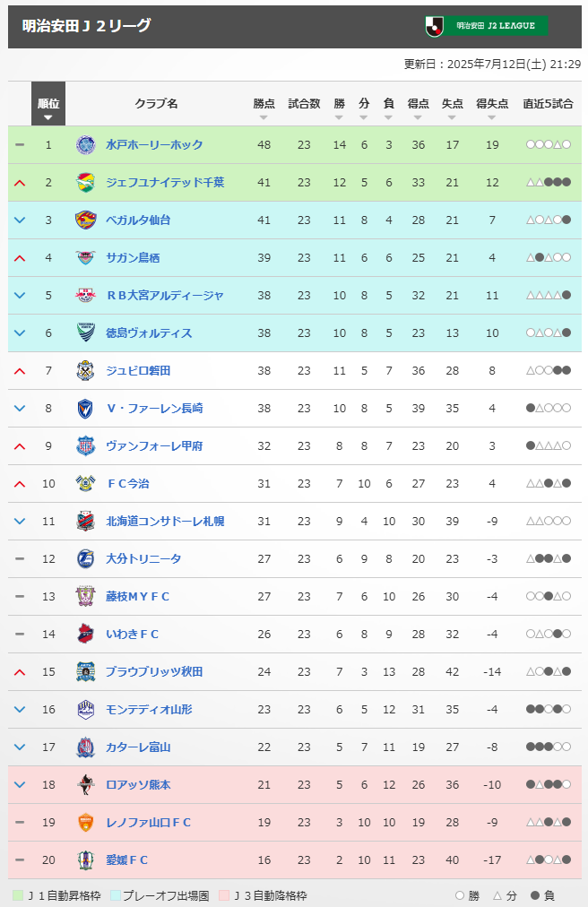588x907 pixels.
Task: Open Ｖ・ファーレン長崎 club link
Action: point(154,408)
